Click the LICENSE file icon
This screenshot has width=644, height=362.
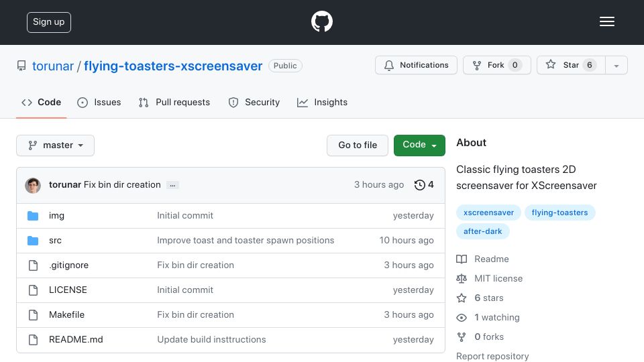coord(34,290)
